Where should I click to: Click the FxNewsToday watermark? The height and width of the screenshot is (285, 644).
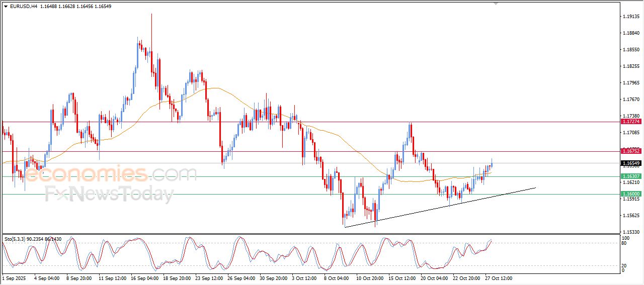pos(109,193)
